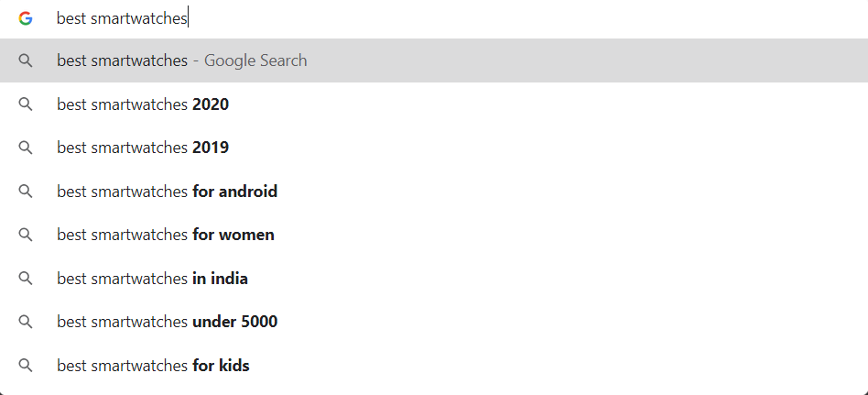
Task: Choose suggestion best smartwatches 2020
Action: [x=434, y=104]
